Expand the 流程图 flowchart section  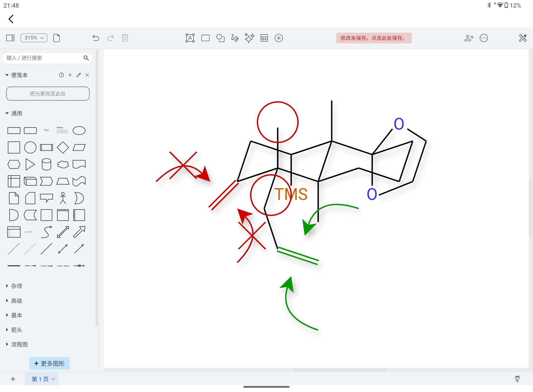coord(16,344)
